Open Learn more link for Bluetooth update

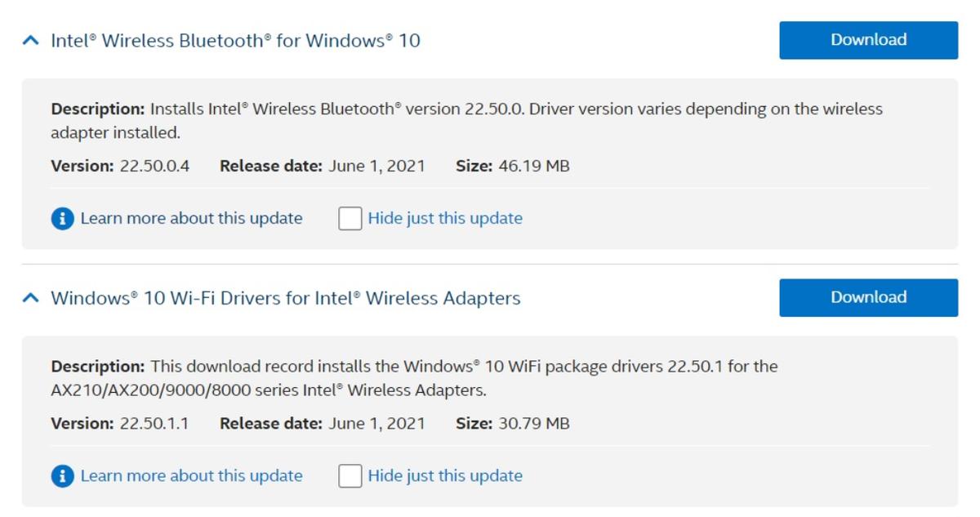coord(191,219)
